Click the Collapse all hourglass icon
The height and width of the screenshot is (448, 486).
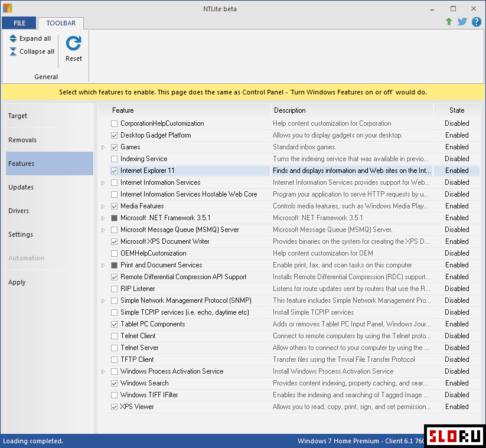point(13,51)
